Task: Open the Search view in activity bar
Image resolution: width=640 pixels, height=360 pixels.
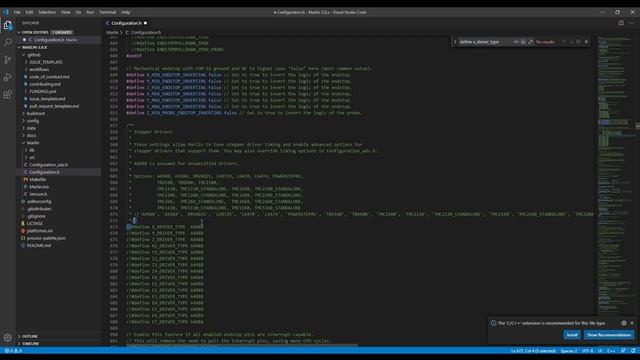Action: pyautogui.click(x=8, y=42)
